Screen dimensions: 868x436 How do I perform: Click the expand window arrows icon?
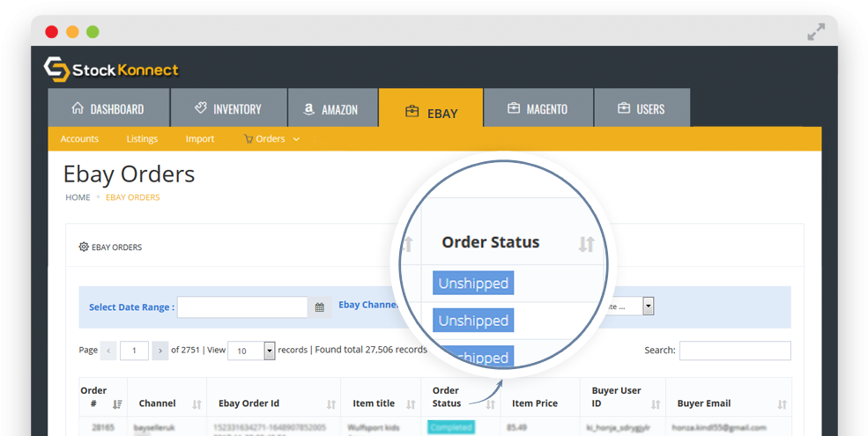(x=816, y=32)
